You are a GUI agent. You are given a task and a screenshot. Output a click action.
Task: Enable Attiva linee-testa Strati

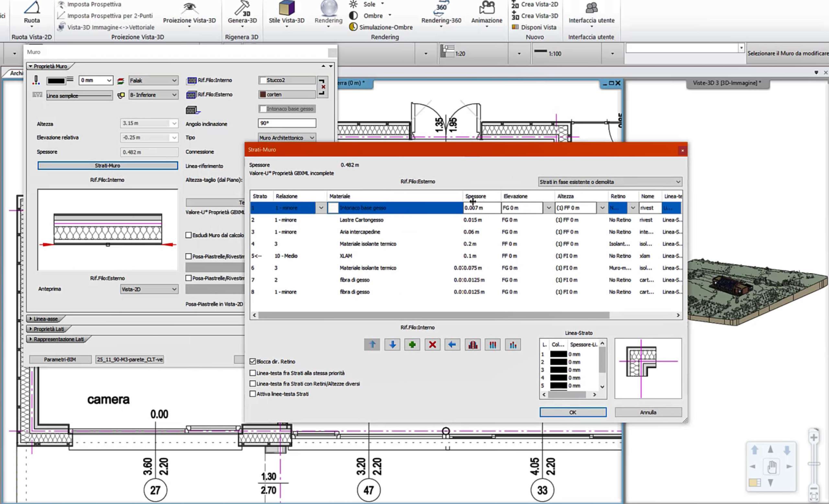253,394
